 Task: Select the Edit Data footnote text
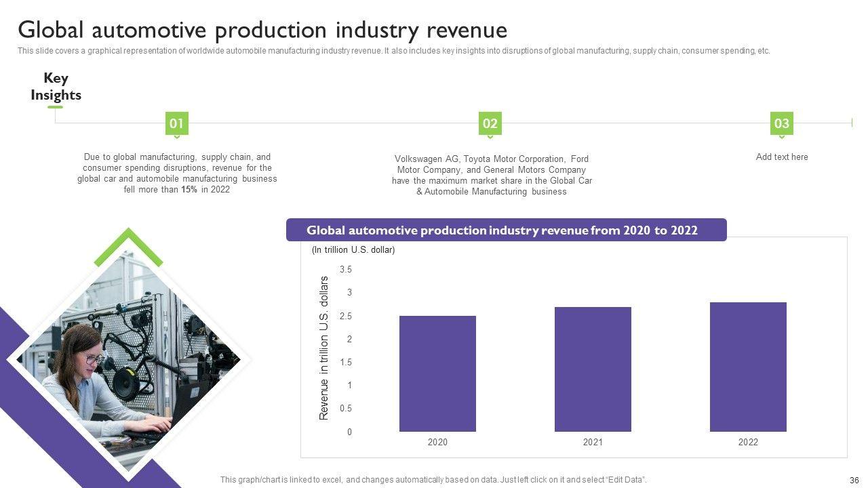tap(433, 480)
